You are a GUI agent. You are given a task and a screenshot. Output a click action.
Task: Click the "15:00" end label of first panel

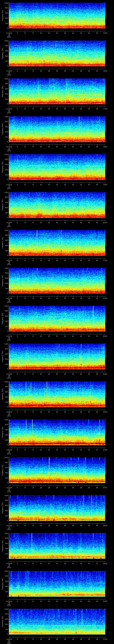coord(105,33)
